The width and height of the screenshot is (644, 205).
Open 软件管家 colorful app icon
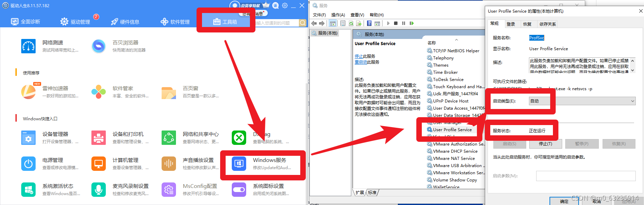[x=99, y=92]
